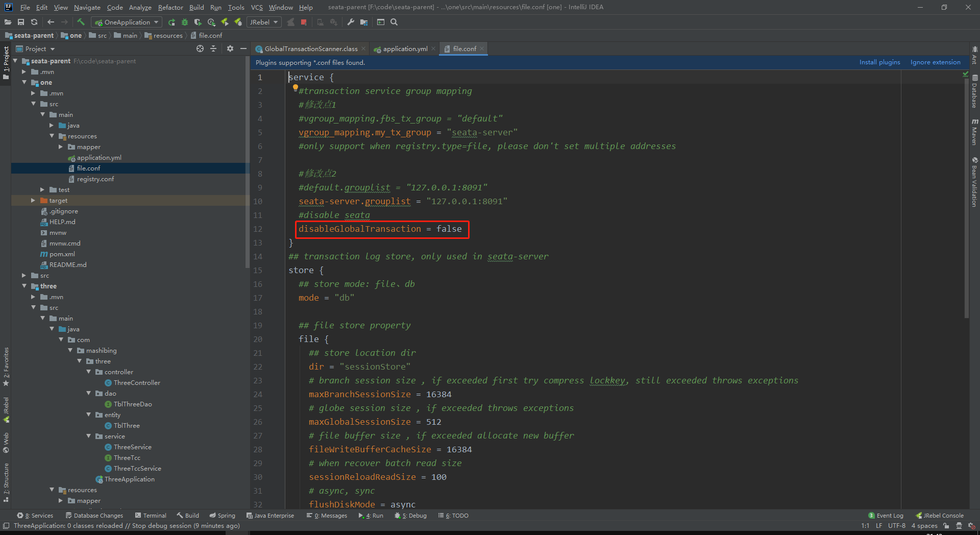
Task: Expand the test folder
Action: [42, 189]
